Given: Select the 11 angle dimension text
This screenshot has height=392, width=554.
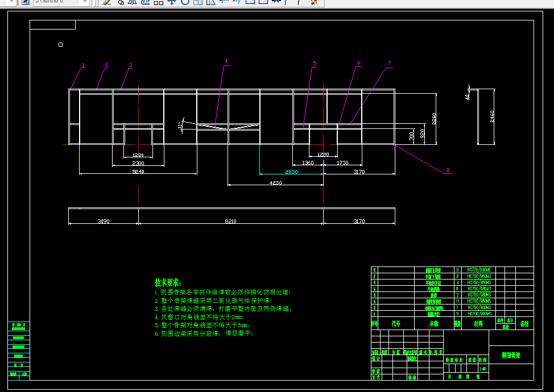Looking at the screenshot, I should coord(180,125).
